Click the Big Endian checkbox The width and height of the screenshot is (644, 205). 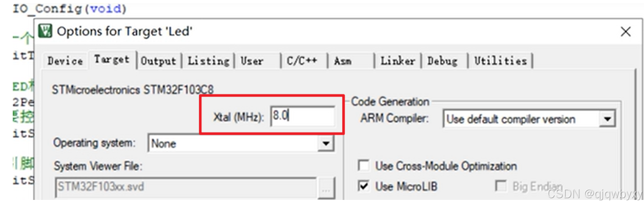[x=501, y=186]
